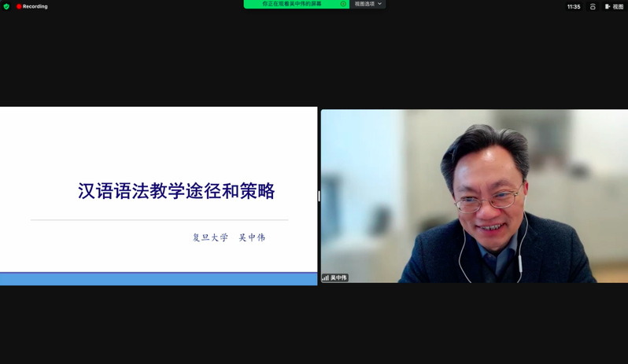Click the green banner about viewing 吴中伟's screen
Image resolution: width=628 pixels, height=364 pixels.
[292, 4]
